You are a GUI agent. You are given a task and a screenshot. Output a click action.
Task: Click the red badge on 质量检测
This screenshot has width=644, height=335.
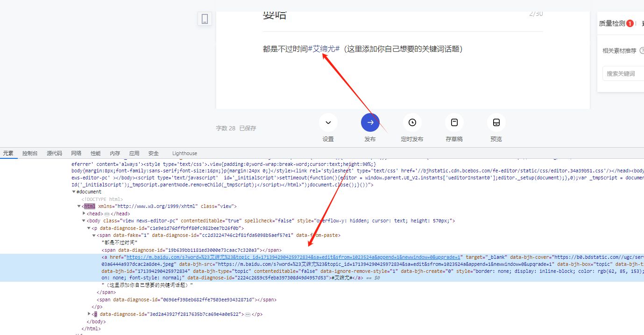click(630, 23)
